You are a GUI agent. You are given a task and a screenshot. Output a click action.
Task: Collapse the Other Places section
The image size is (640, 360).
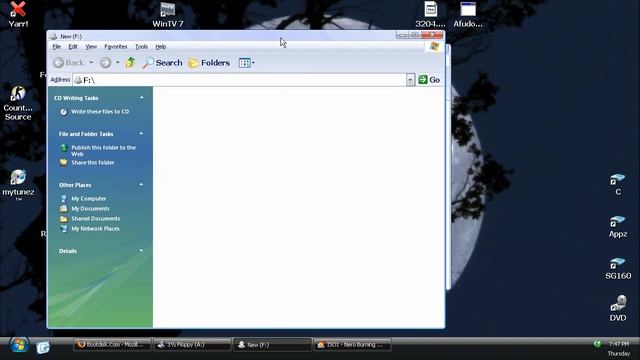click(141, 185)
